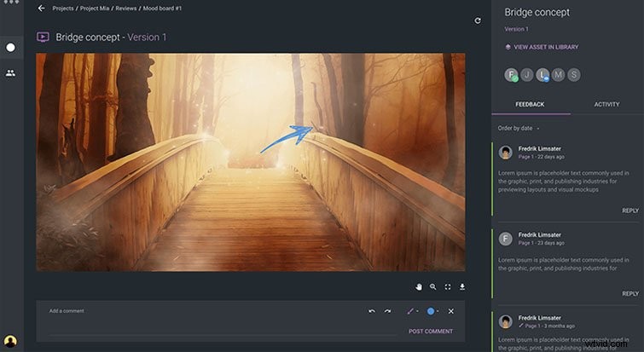Select the zoom magnifier tool
Screen dimensions: 644x352
pos(433,286)
